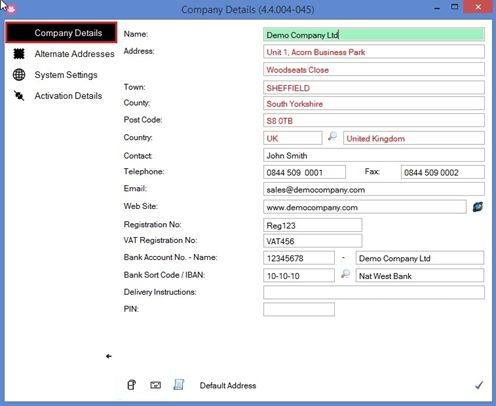Click the bank sort code lookup magnifier

345,274
